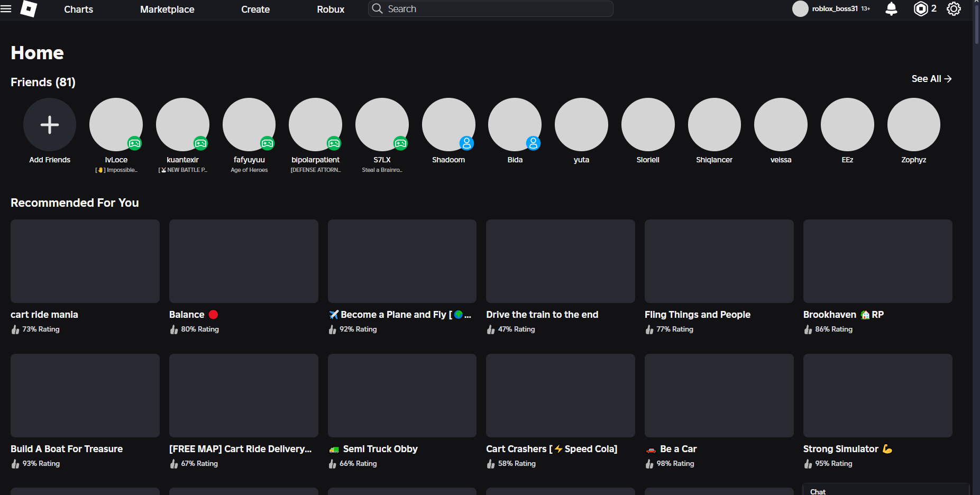Image resolution: width=980 pixels, height=495 pixels.
Task: Click fafyuyuu's Age of Heroes status
Action: [x=249, y=170]
